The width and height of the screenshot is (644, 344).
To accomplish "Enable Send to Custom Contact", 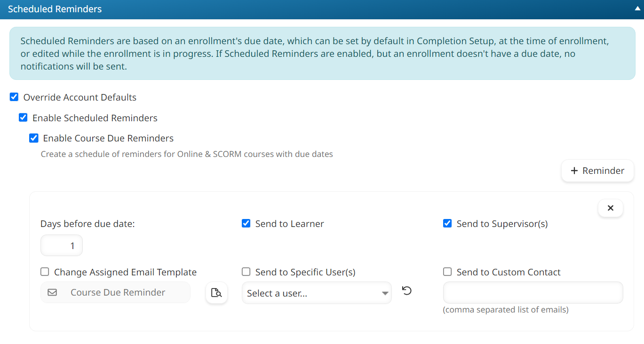I will (447, 272).
